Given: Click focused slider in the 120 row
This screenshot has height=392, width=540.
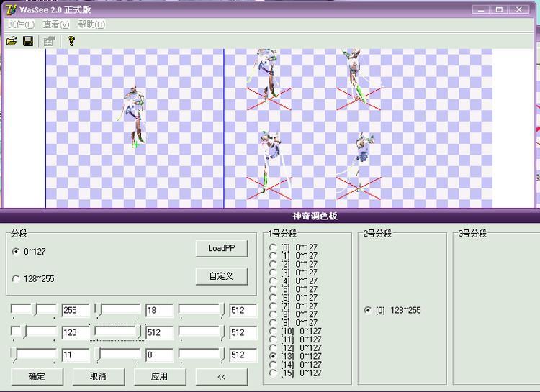Looking at the screenshot, I should coord(118,332).
